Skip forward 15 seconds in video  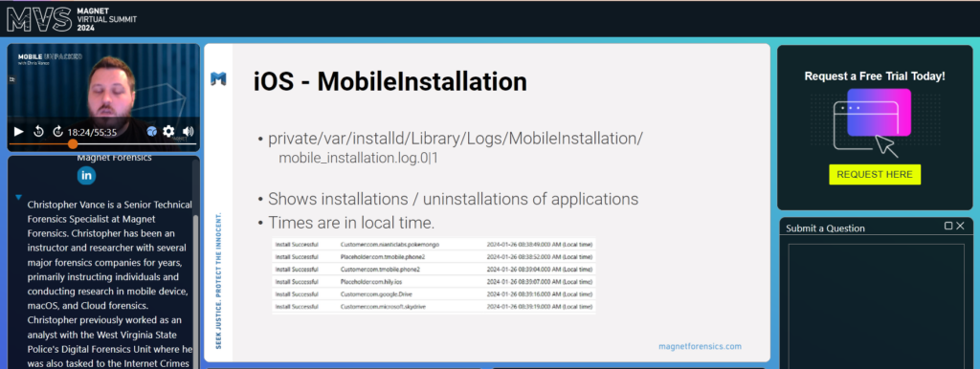click(x=57, y=132)
